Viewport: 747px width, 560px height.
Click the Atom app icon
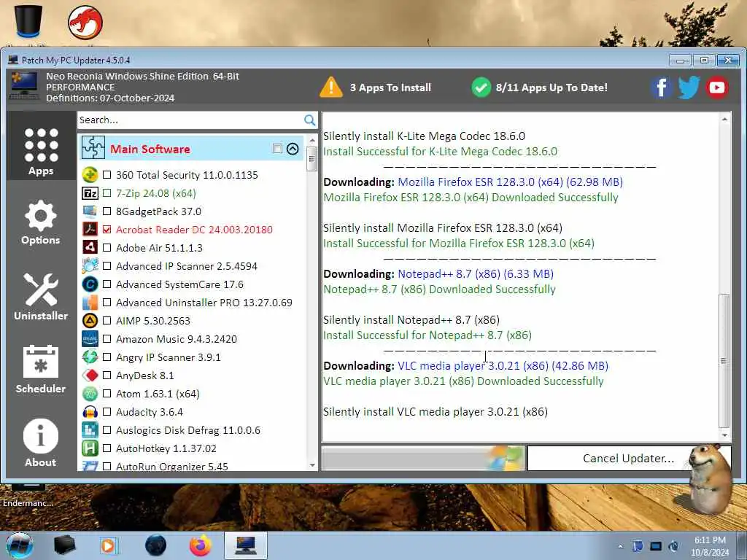tap(90, 394)
